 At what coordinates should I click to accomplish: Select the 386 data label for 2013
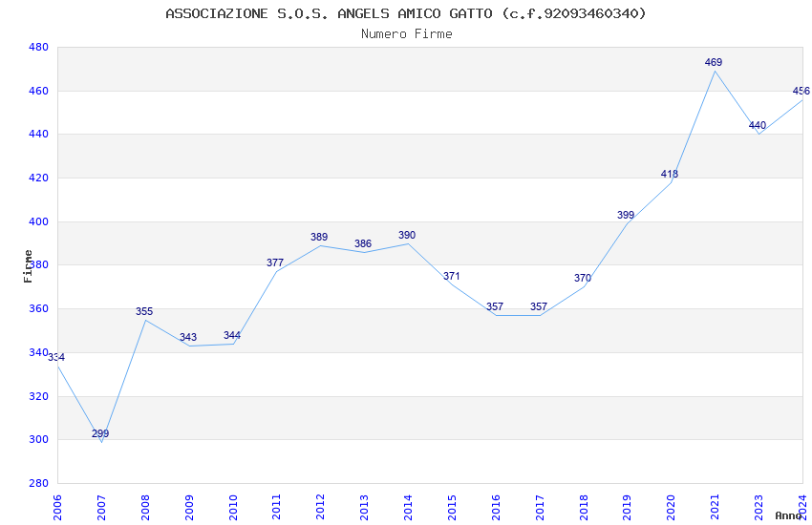[363, 243]
